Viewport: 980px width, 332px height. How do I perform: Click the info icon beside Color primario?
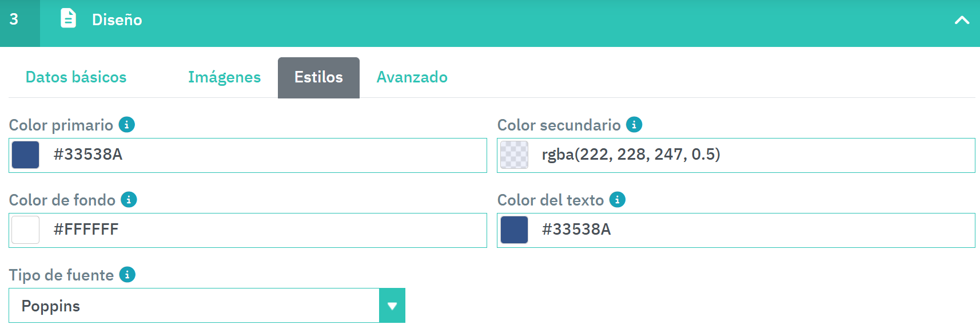point(126,125)
